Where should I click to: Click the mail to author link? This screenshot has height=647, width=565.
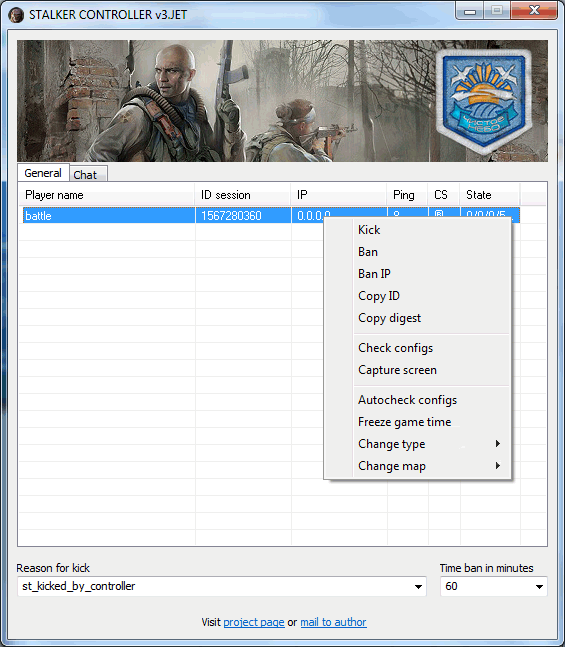click(333, 622)
